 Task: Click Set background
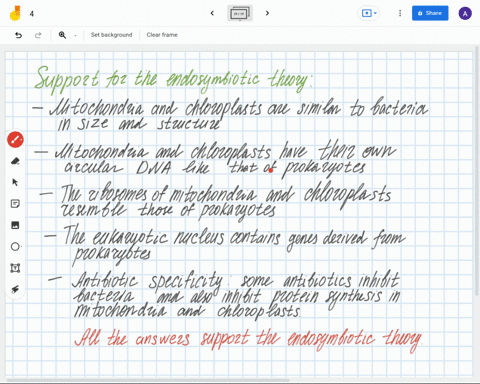[111, 35]
